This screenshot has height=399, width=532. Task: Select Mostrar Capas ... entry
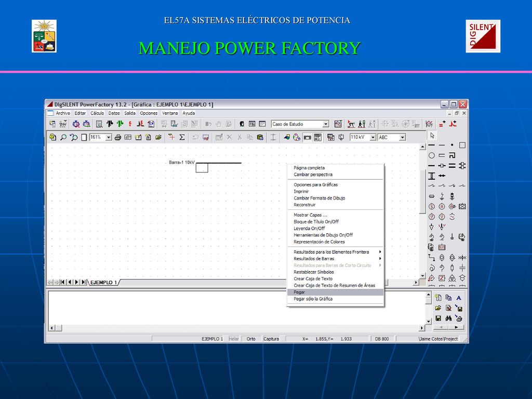coord(335,215)
